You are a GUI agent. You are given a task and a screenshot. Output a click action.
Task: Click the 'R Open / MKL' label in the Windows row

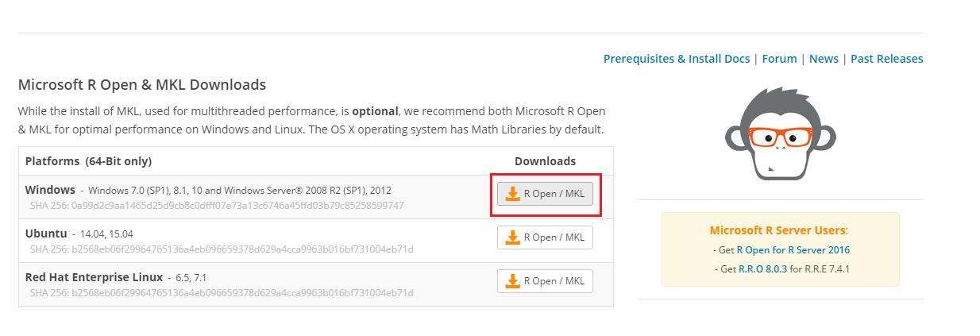(x=554, y=194)
